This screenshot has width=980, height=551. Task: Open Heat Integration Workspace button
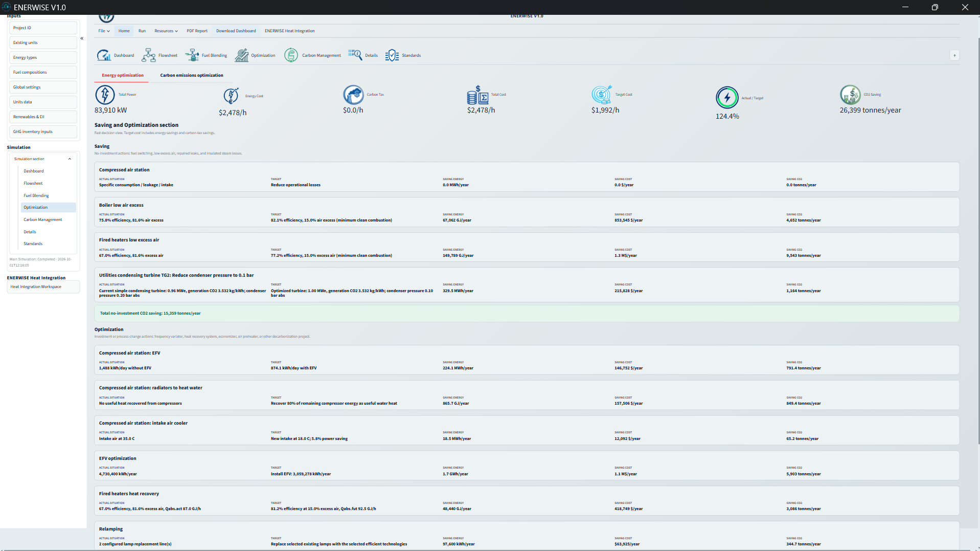click(43, 286)
